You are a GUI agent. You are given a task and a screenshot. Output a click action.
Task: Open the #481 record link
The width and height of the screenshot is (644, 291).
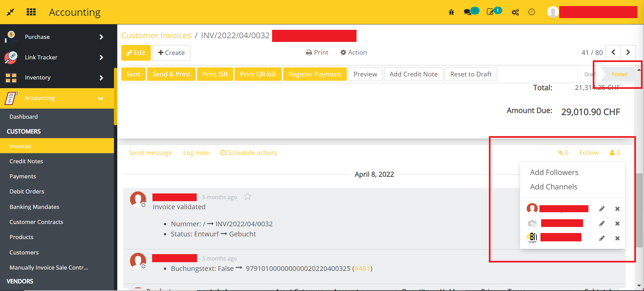click(x=362, y=269)
